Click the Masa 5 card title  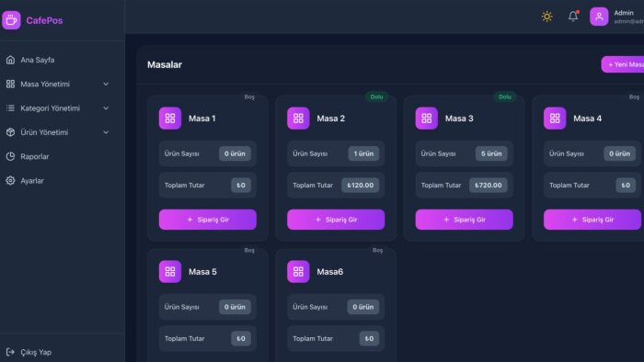[x=202, y=272]
